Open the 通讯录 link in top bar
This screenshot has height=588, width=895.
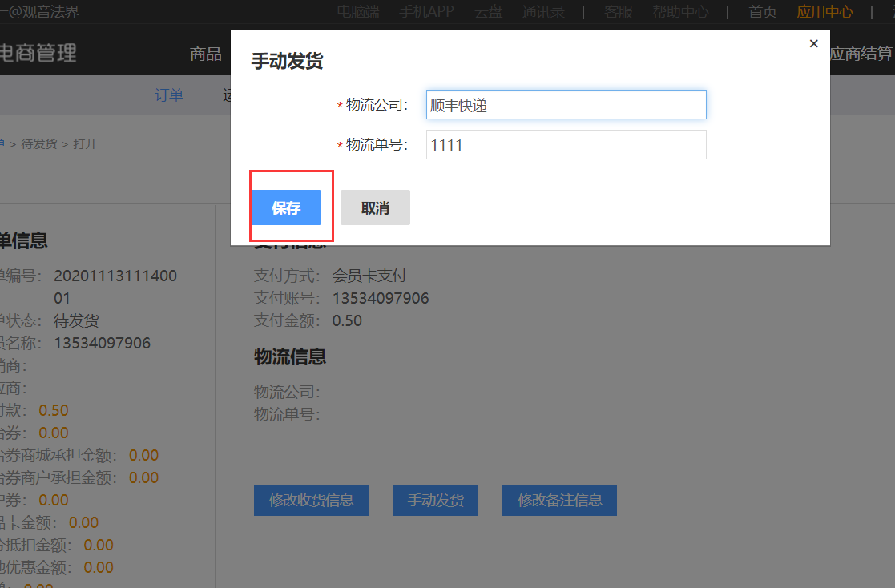tap(543, 11)
